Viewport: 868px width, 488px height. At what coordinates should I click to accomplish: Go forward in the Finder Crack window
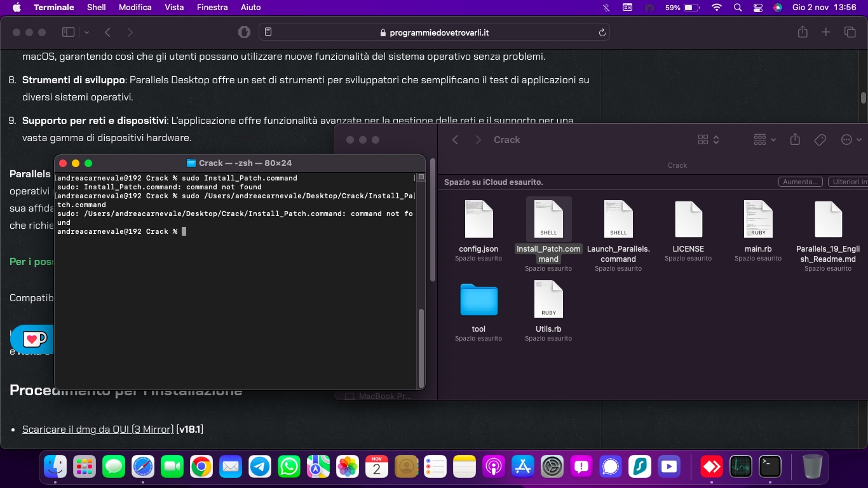[478, 140]
